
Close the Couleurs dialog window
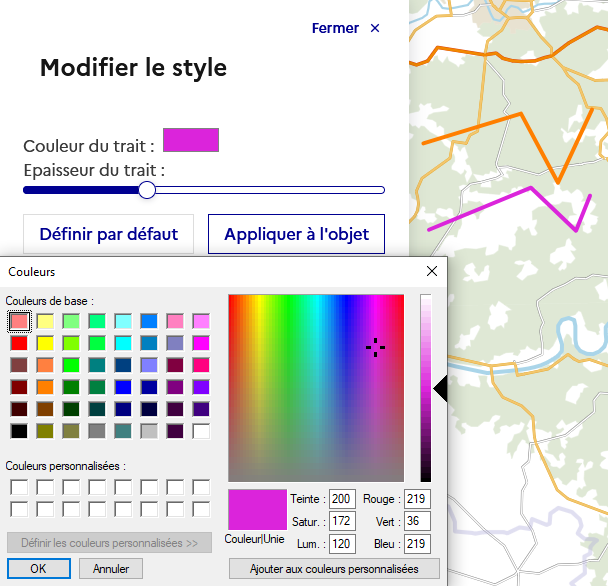tap(432, 271)
